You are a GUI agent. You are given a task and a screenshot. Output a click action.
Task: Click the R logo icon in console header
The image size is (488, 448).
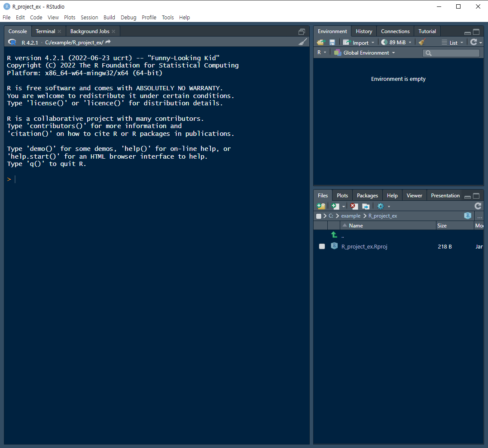(x=12, y=42)
